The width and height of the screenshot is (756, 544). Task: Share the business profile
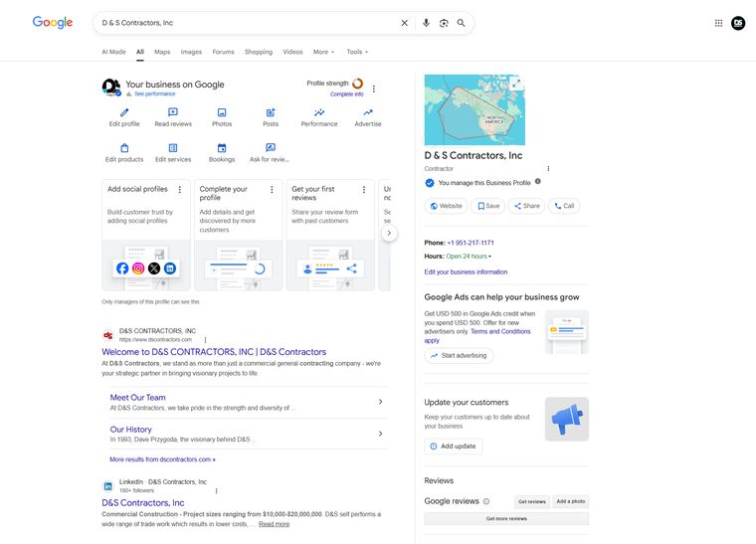pyautogui.click(x=526, y=206)
